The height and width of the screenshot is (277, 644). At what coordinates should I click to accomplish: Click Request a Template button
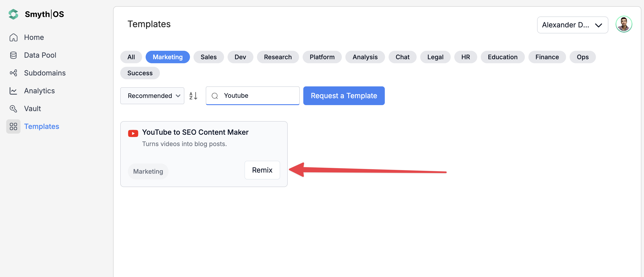pos(344,96)
